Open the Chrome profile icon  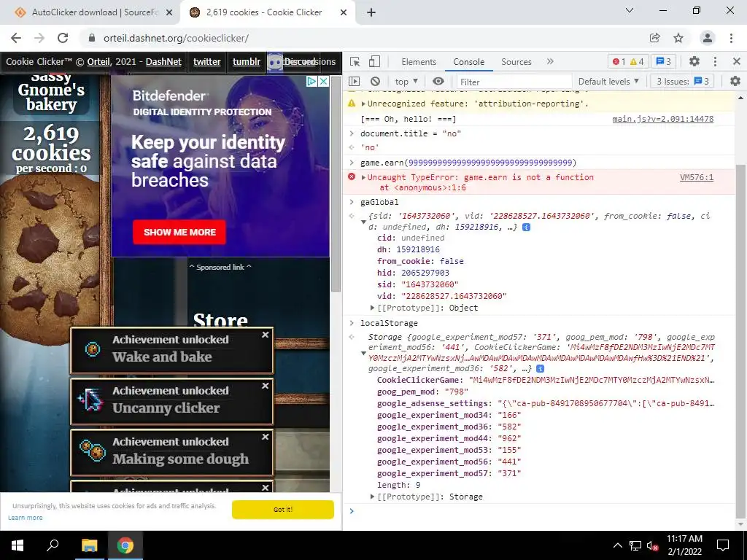point(708,38)
